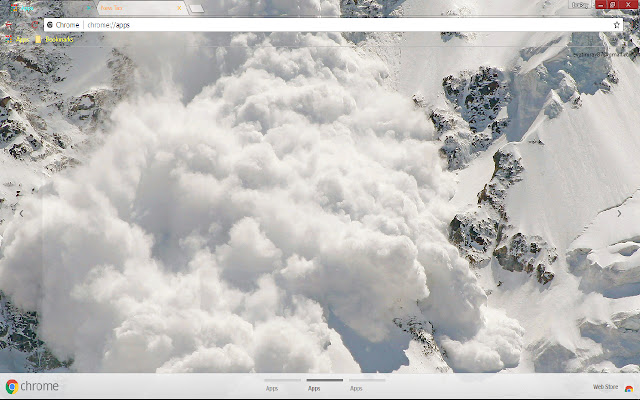Click the signed-in email address text
This screenshot has height=400, width=640.
600,54
